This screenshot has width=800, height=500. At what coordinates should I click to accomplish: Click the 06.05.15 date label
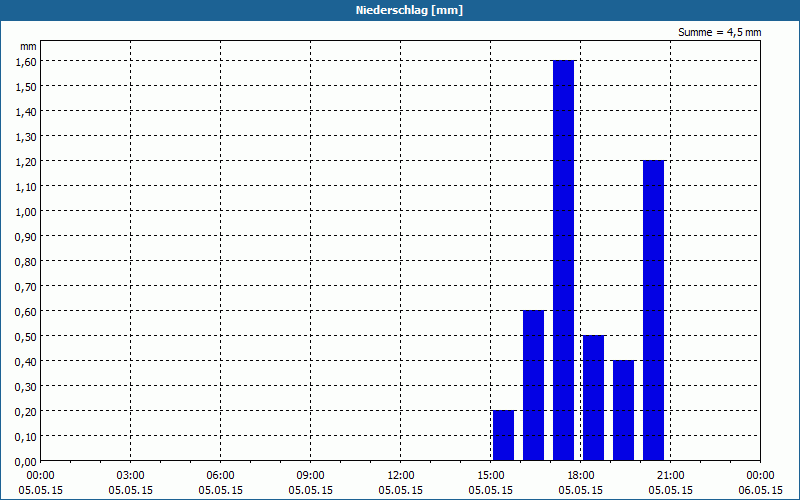[761, 490]
